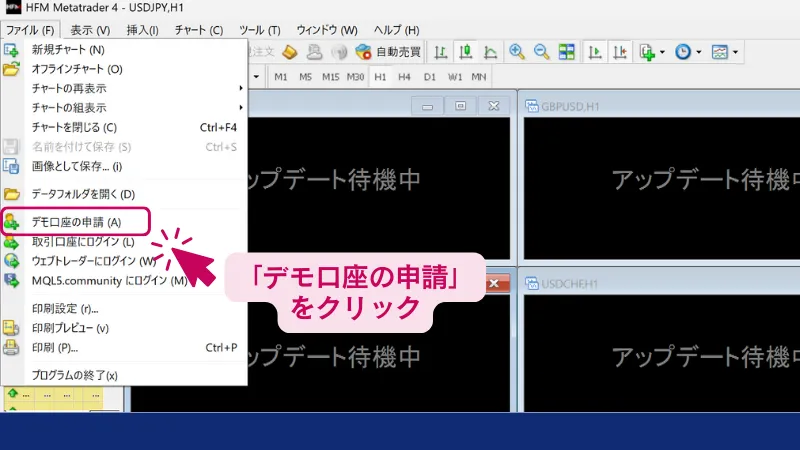Open 印刷設定 (r)... entry
800x450 pixels.
[123, 308]
